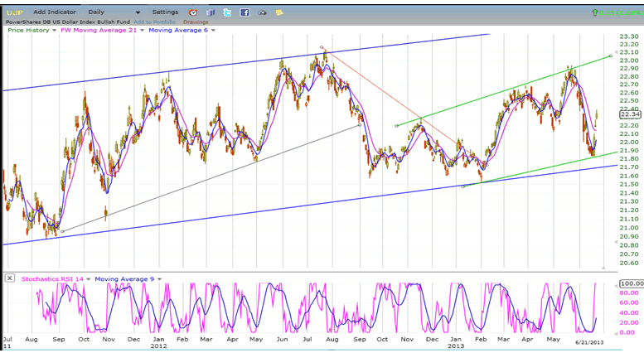Viewport: 644px width, 353px height.
Task: Click the Jan 2013 time axis label
Action: tap(456, 342)
